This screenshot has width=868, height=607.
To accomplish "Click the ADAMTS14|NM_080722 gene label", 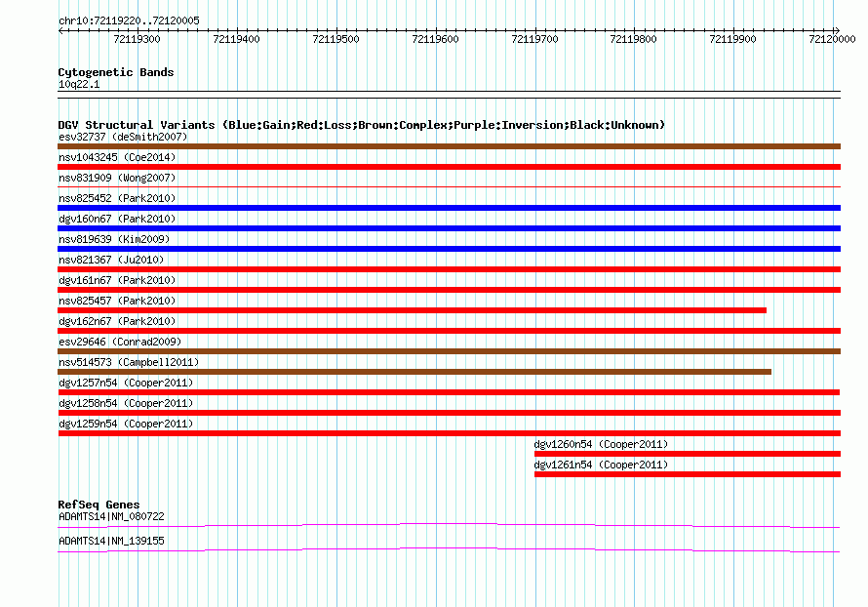I will click(111, 516).
